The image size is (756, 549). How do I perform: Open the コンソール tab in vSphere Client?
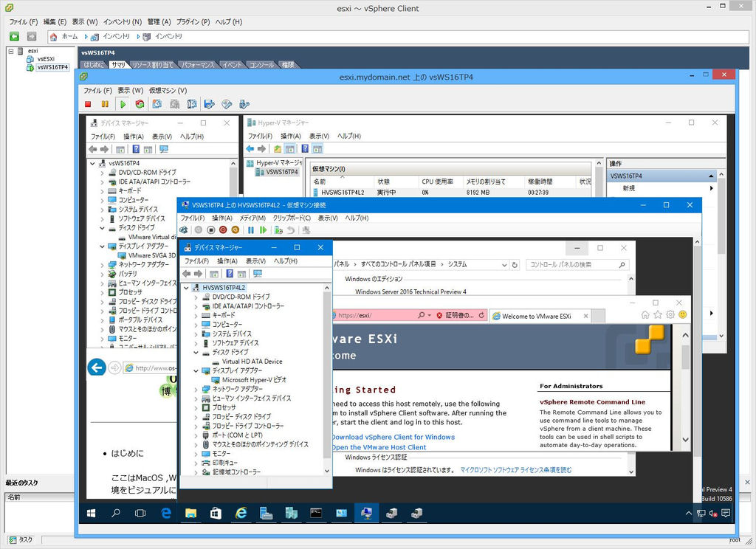point(261,65)
